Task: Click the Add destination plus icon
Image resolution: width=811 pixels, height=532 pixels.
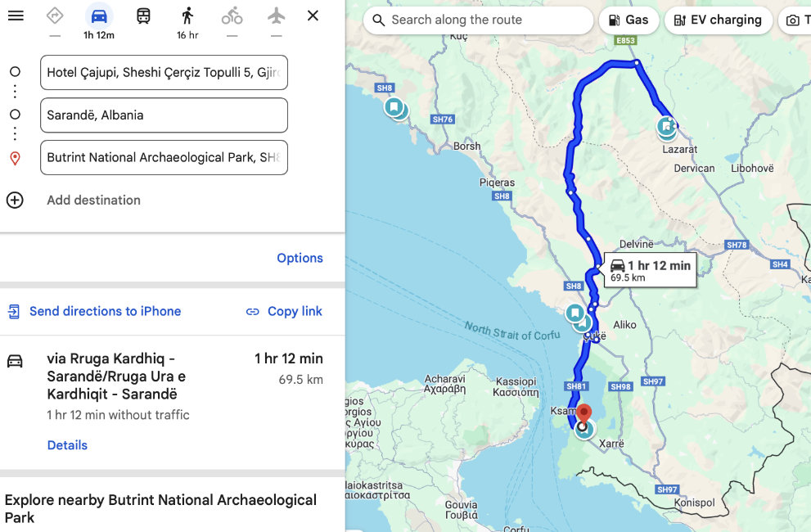Action: tap(15, 200)
